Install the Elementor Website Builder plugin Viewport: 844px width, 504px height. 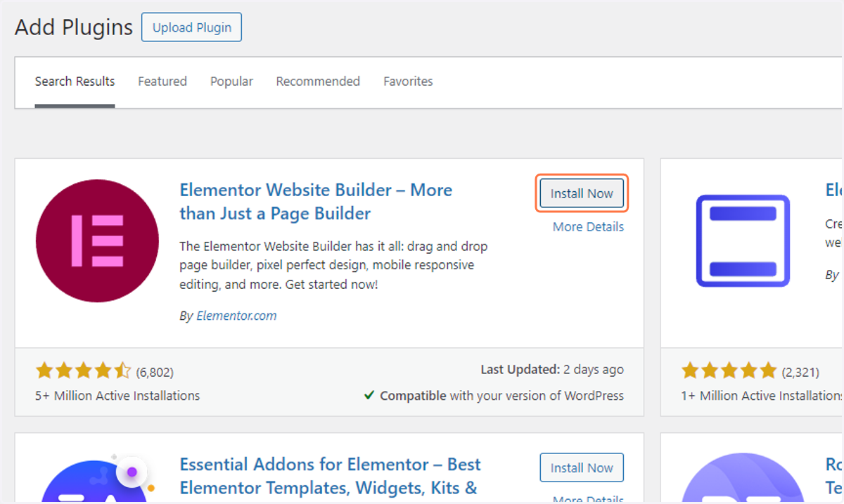582,193
